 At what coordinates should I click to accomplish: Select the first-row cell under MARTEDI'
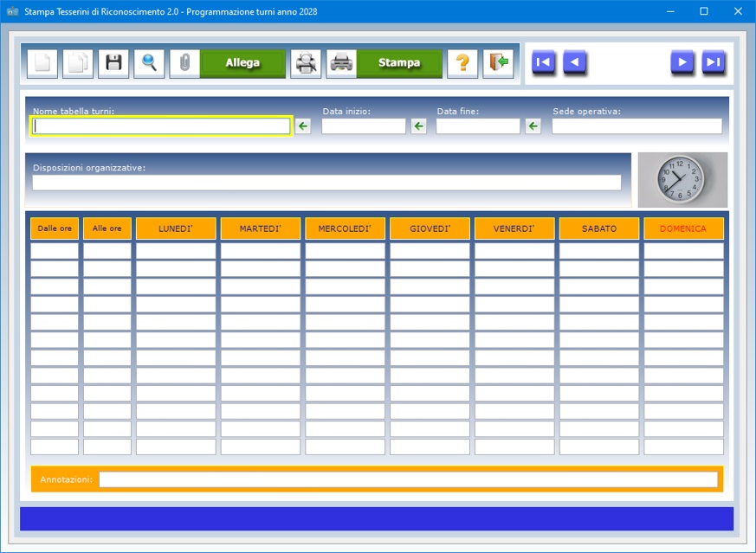point(261,251)
